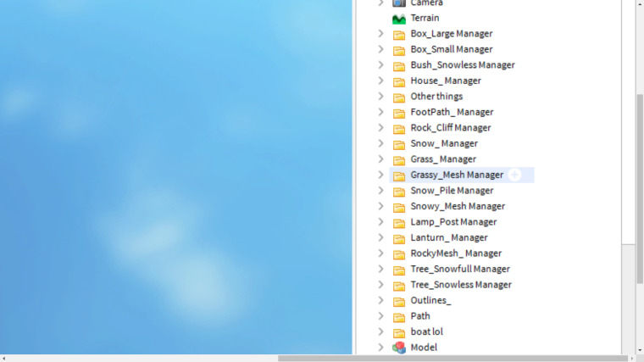This screenshot has width=644, height=362.
Task: Select the Snow_Pile Manager label
Action: tap(452, 191)
